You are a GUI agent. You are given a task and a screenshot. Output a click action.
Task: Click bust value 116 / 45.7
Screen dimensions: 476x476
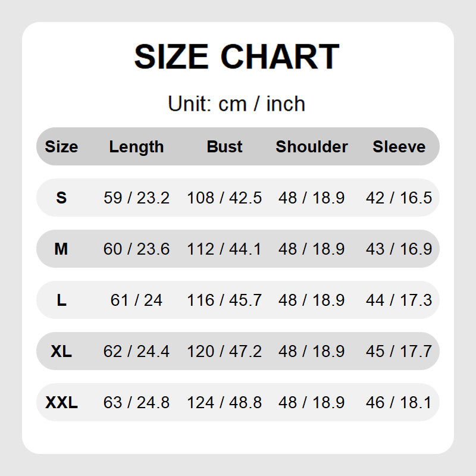(x=224, y=300)
